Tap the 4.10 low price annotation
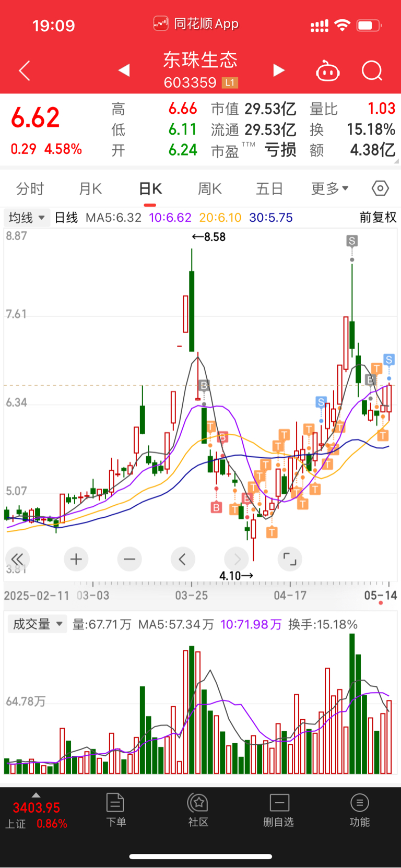 (237, 576)
